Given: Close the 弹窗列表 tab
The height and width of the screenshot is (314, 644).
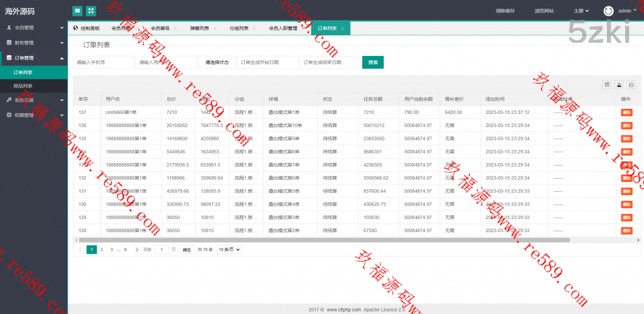Looking at the screenshot, I should pos(214,28).
